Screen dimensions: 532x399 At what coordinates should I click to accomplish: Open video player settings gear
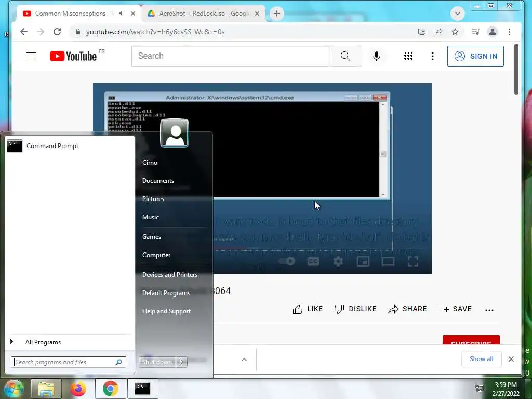(x=338, y=261)
